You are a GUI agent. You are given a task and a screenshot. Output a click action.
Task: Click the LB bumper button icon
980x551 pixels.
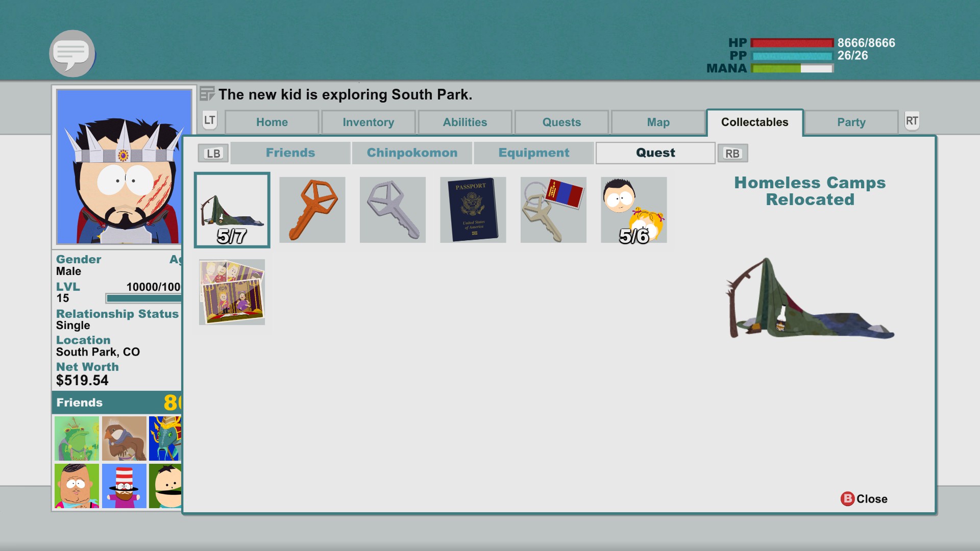point(213,153)
